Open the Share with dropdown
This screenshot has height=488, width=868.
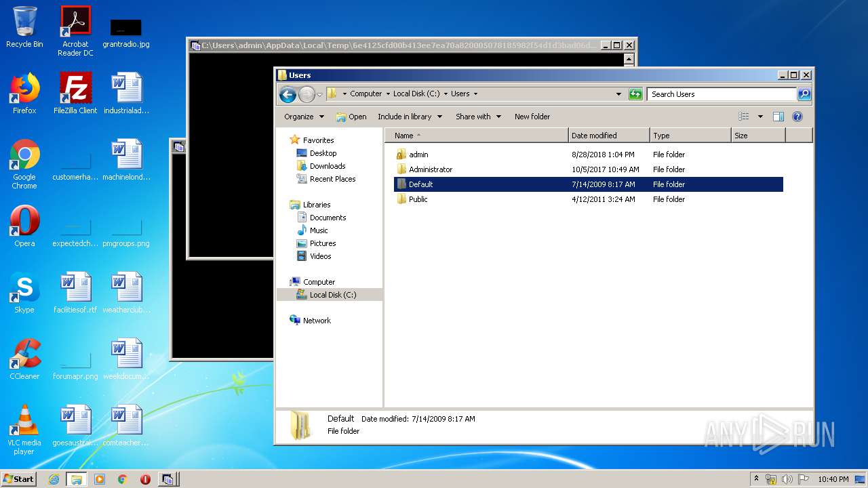(478, 117)
